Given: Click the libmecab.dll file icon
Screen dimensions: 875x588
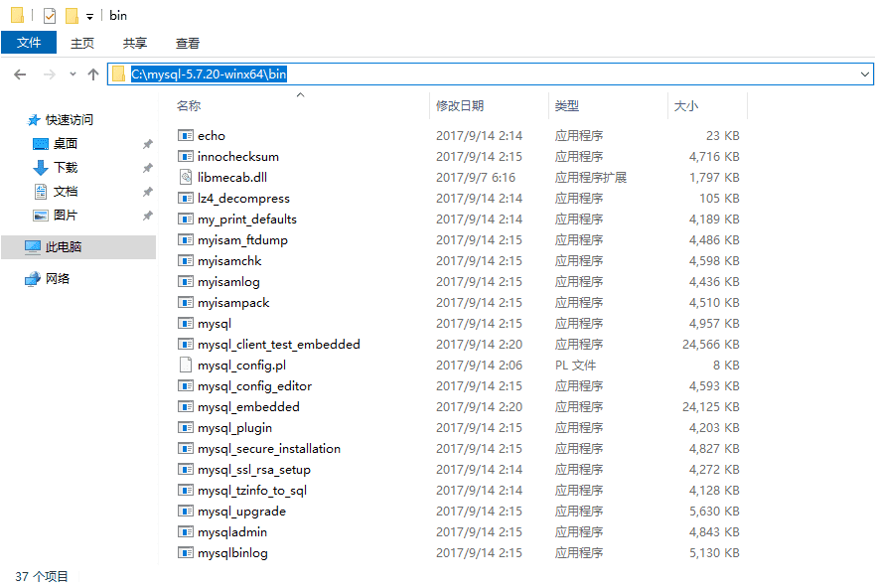Looking at the screenshot, I should 186,178.
